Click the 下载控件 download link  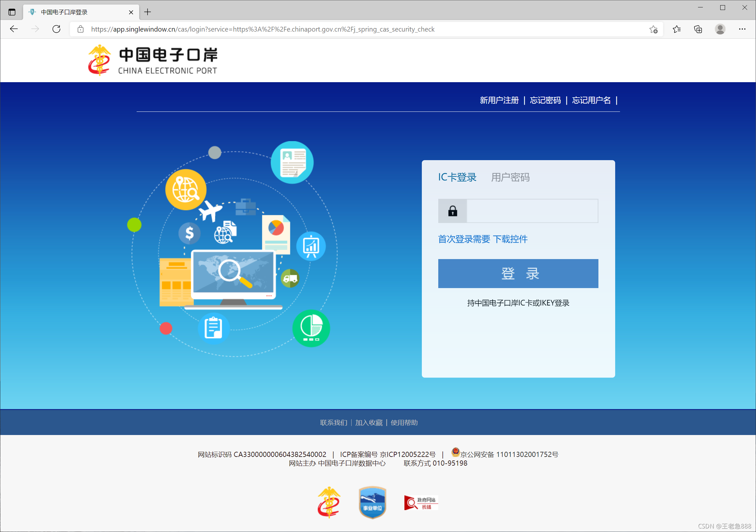(510, 239)
